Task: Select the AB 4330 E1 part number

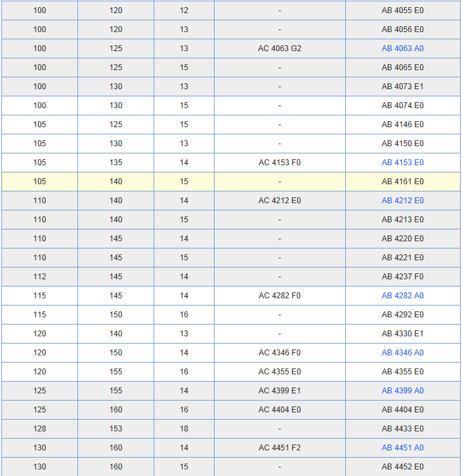Action: pos(402,334)
